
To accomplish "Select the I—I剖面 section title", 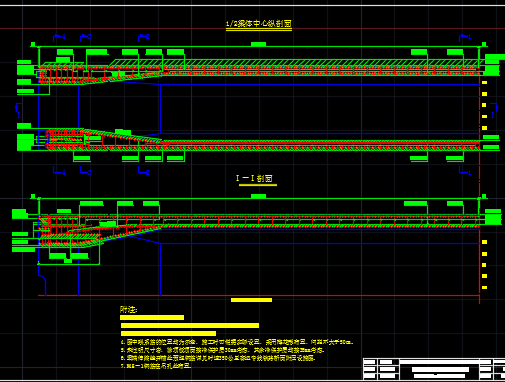I will (254, 178).
